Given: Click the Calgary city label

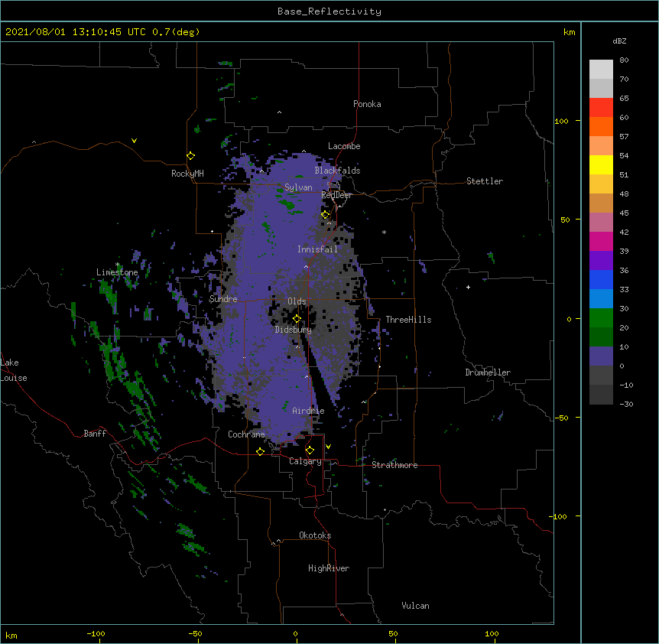Looking at the screenshot, I should point(306,461).
